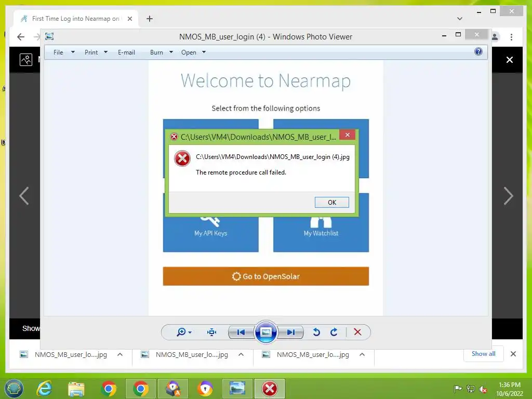This screenshot has height=399, width=532.
Task: Close the remote procedure call error dialog
Action: (x=347, y=135)
